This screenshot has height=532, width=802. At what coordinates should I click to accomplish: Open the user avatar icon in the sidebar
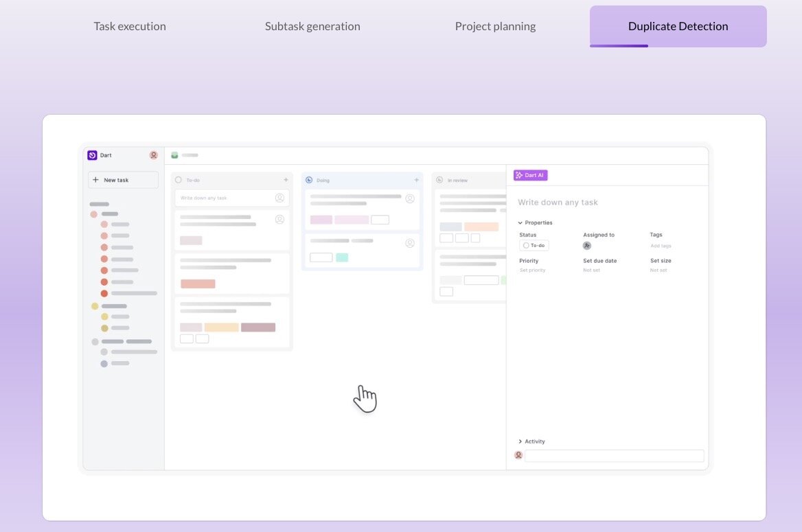point(154,155)
